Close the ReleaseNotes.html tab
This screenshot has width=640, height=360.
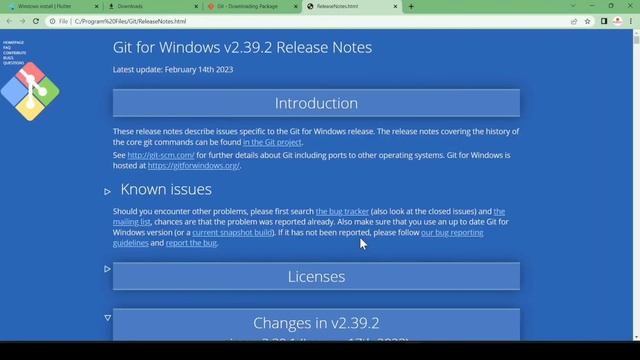coord(395,7)
